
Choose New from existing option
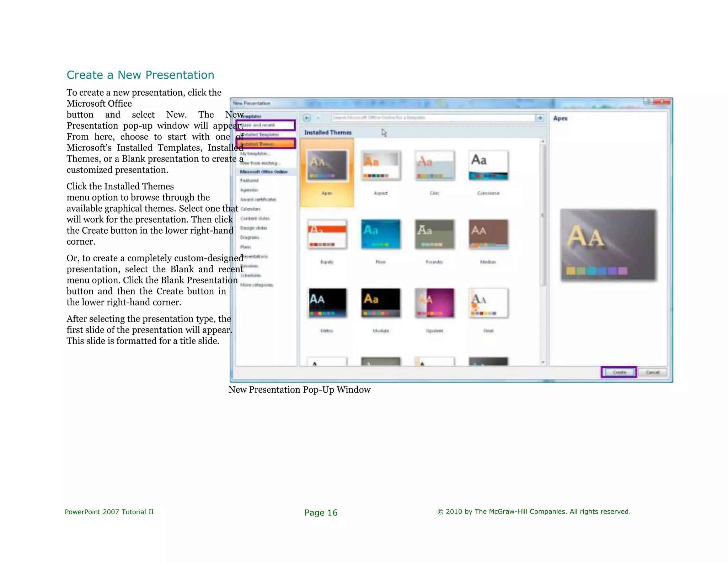[260, 163]
